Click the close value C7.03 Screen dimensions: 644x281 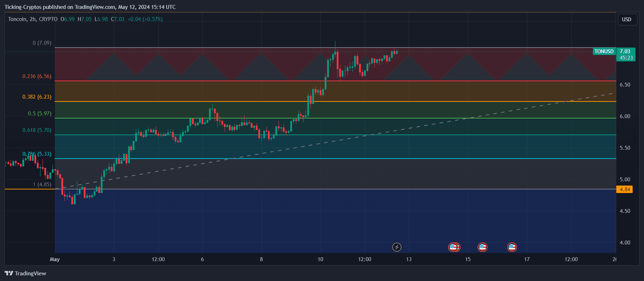(x=118, y=19)
